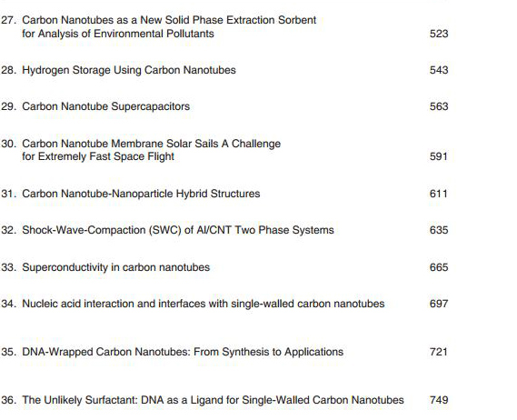Select Shock-Wave-Compaction of Al/CNT chapter

[x=178, y=230]
